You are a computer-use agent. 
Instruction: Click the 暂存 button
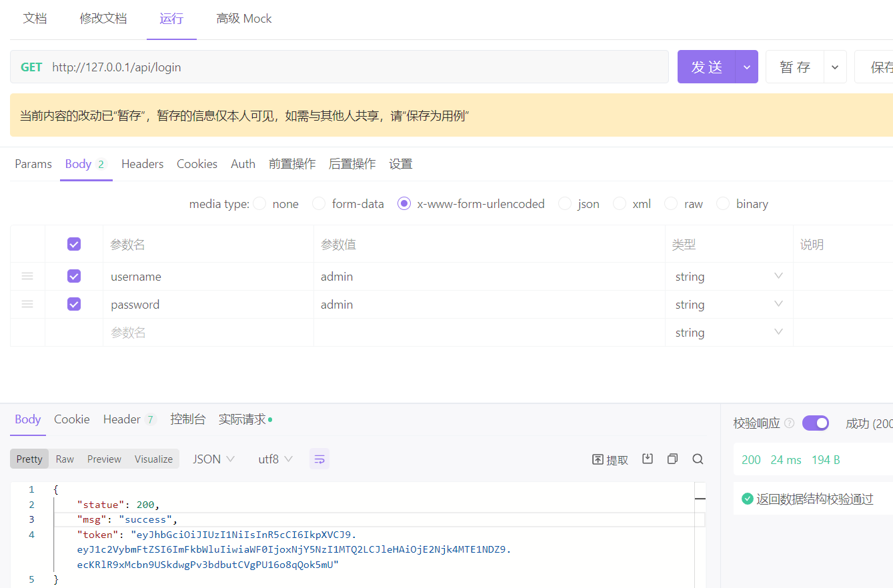click(x=795, y=67)
